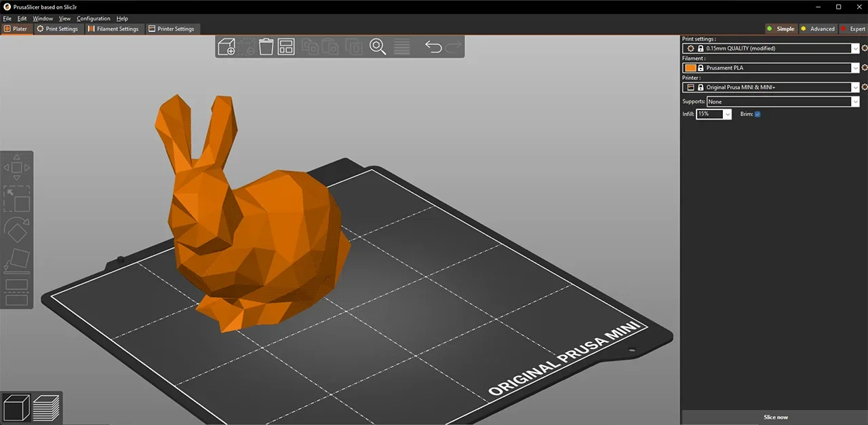
Task: Activate the search magnifier icon
Action: tap(378, 46)
